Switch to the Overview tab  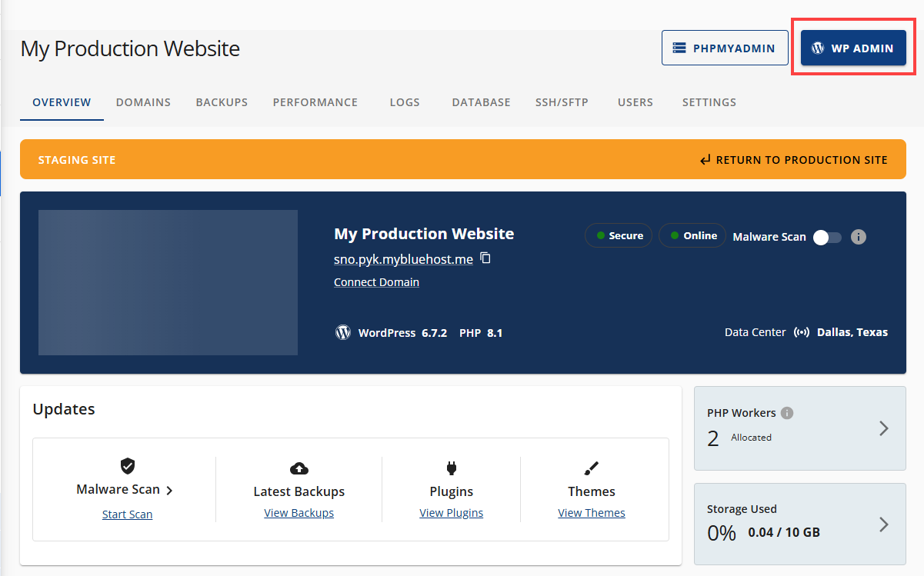coord(62,102)
